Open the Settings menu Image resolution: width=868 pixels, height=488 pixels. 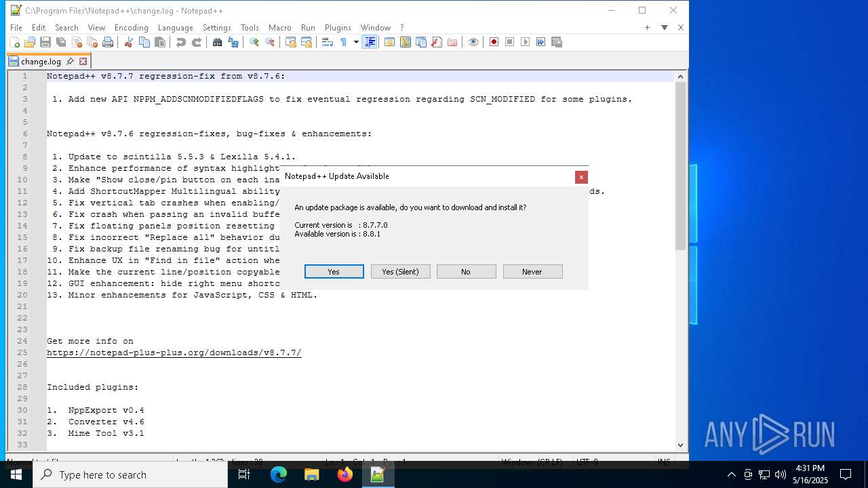[x=217, y=28]
